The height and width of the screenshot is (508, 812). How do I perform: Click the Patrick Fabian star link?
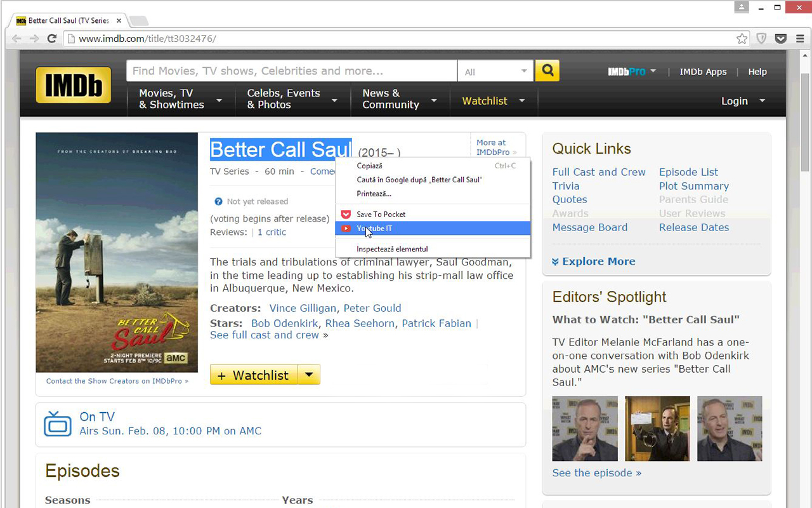[x=436, y=323]
